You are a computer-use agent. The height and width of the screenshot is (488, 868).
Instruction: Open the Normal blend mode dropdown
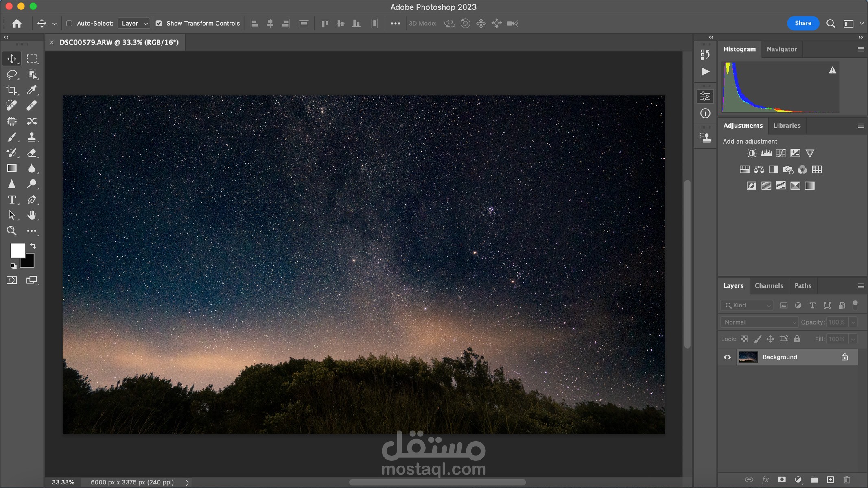759,322
